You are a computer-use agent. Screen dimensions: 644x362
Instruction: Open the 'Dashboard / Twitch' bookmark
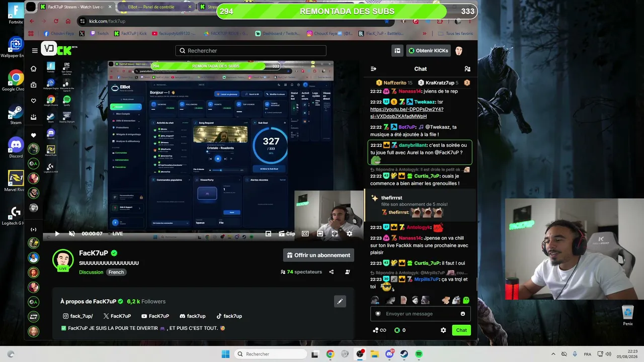(277, 34)
